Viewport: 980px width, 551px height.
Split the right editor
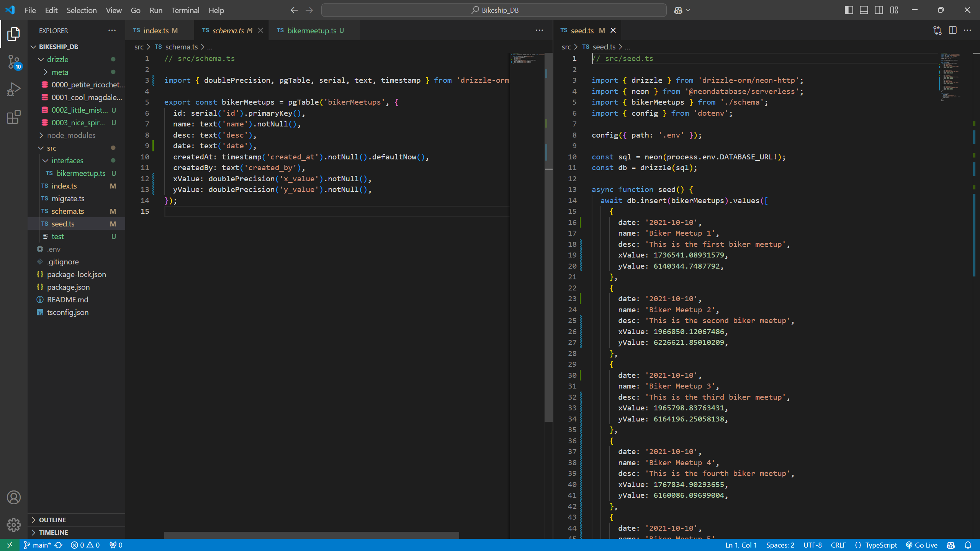[x=953, y=30]
